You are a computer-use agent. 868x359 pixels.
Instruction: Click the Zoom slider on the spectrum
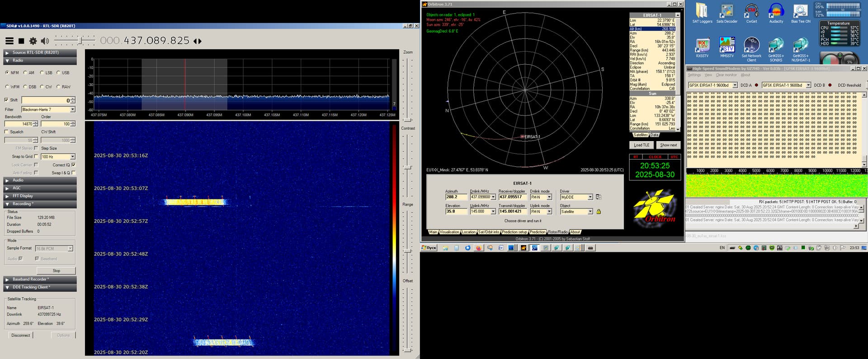click(x=408, y=119)
